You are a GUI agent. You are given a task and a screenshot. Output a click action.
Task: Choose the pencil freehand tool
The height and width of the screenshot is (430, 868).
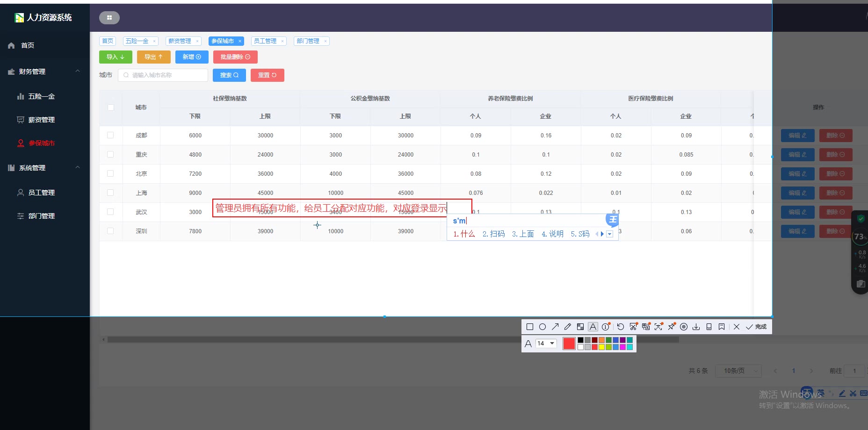pos(568,327)
